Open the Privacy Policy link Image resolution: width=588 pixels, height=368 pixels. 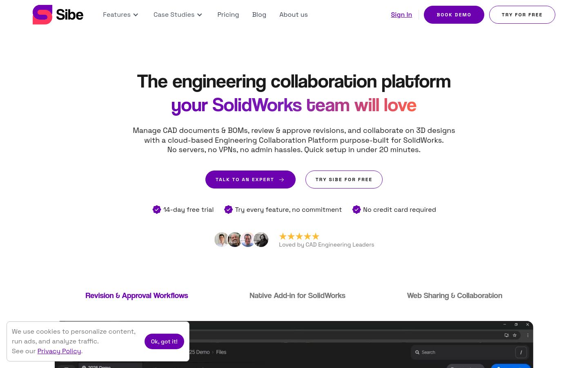click(59, 351)
